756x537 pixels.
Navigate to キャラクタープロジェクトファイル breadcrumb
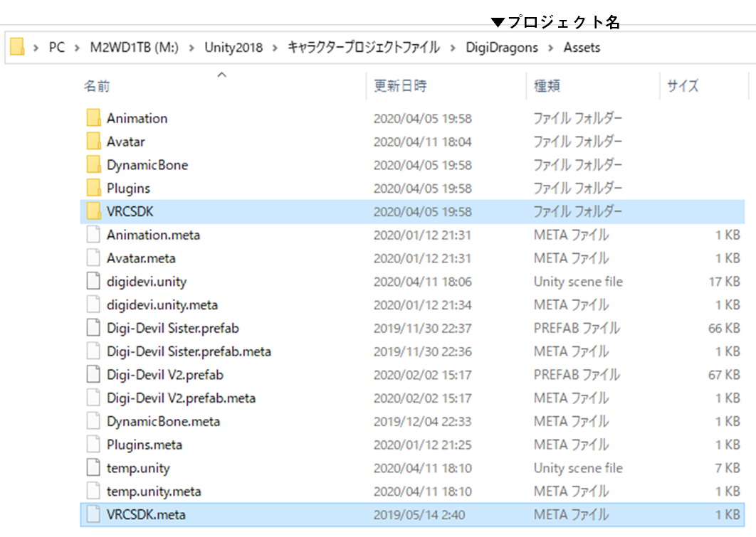pos(364,47)
